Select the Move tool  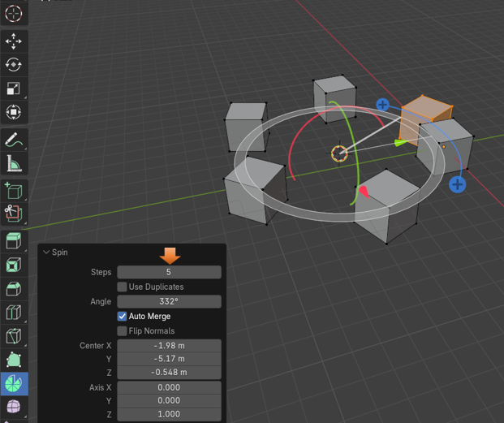(14, 41)
